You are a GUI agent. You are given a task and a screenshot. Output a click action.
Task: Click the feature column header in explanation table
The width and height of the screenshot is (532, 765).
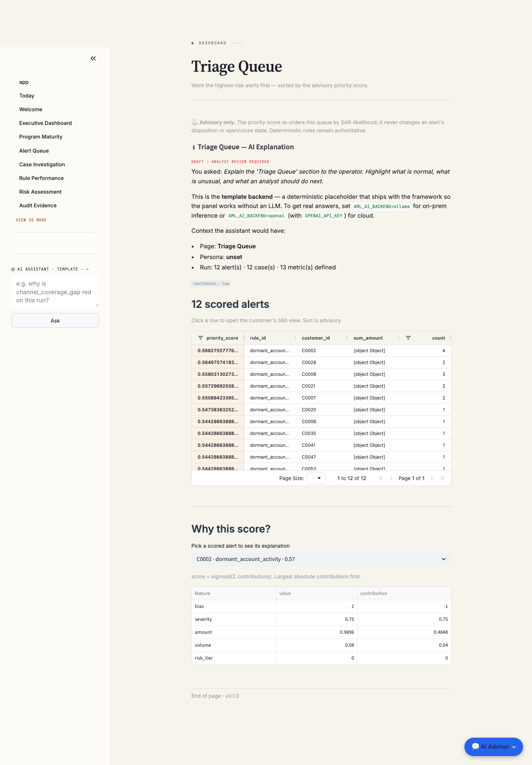pos(234,594)
